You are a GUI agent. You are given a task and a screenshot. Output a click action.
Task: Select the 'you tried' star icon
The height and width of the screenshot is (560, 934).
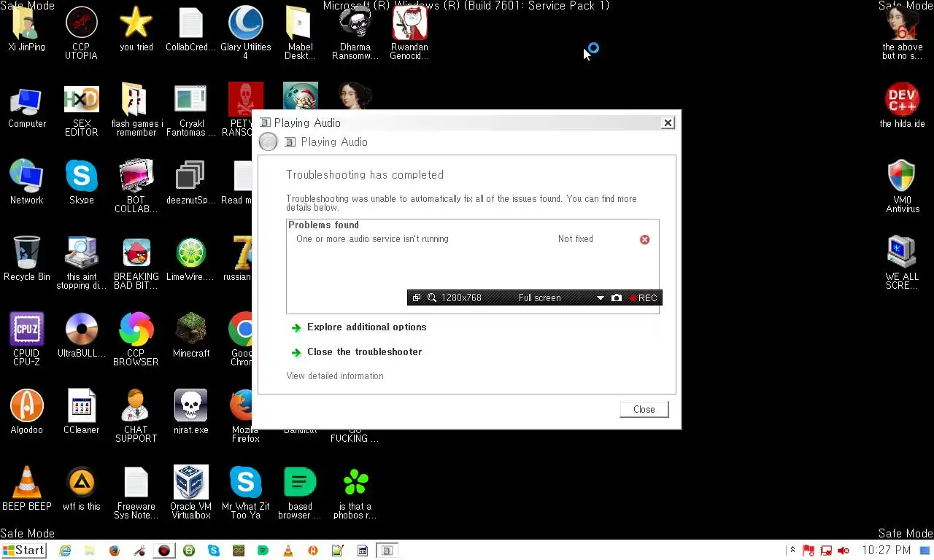coord(136,31)
